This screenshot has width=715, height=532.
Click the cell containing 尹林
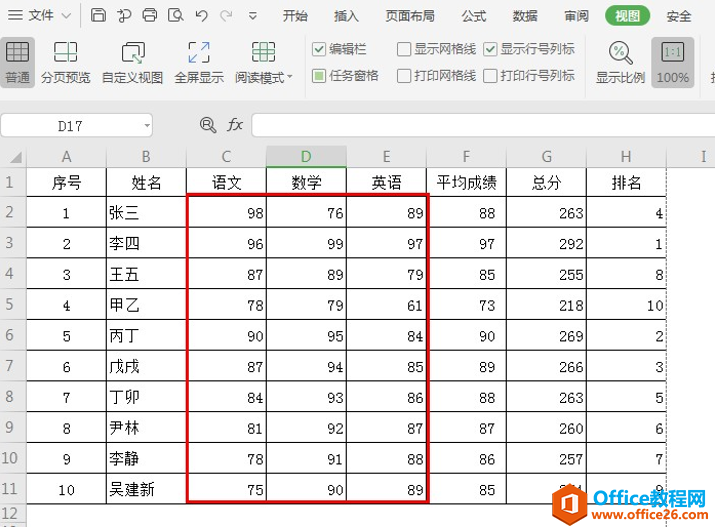[x=146, y=428]
